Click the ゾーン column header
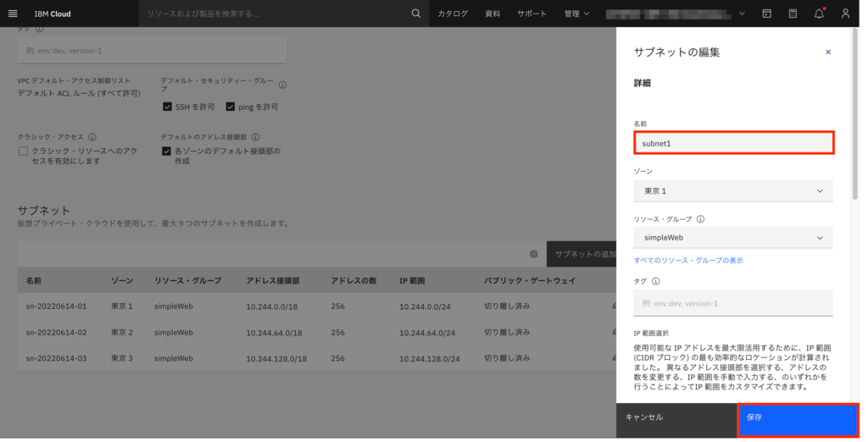The image size is (868, 442). tap(122, 280)
